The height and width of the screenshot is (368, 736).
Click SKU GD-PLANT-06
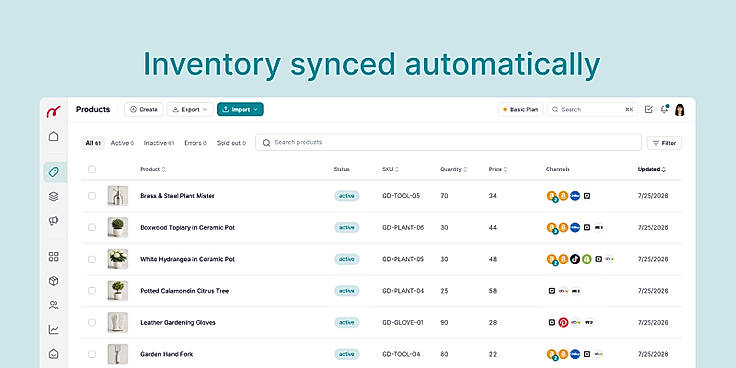[x=403, y=228]
